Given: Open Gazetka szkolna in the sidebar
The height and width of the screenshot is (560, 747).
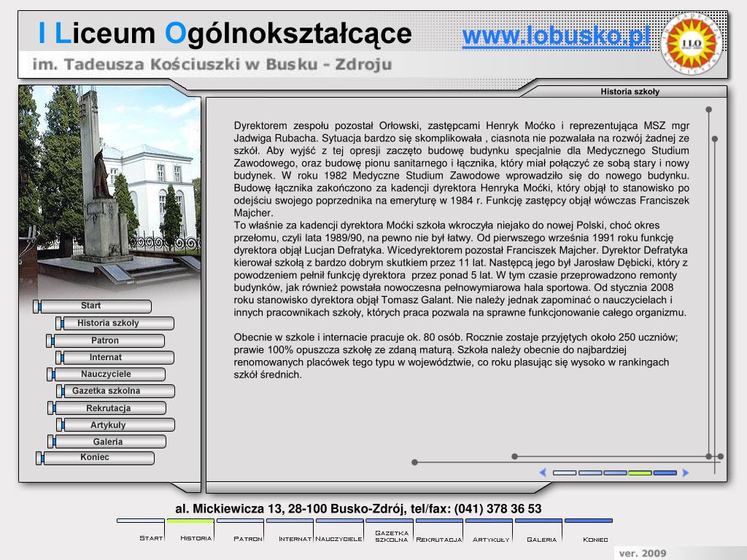Looking at the screenshot, I should pos(115,391).
